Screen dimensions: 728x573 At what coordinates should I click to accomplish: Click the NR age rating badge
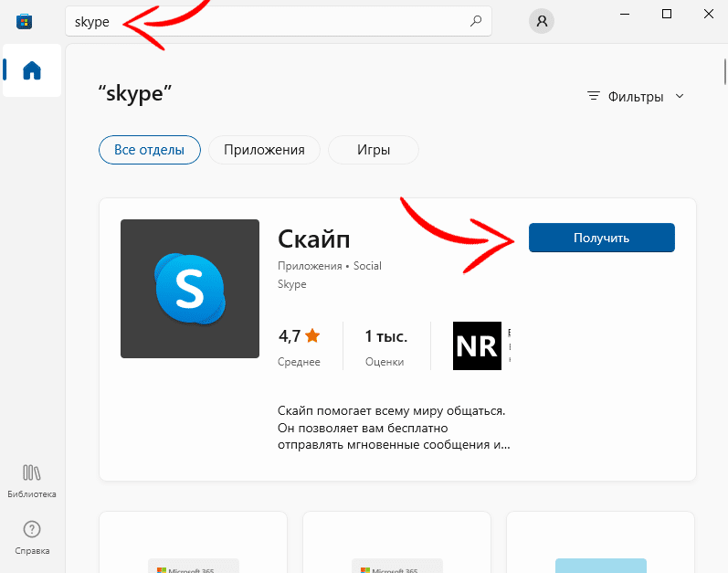(x=477, y=345)
